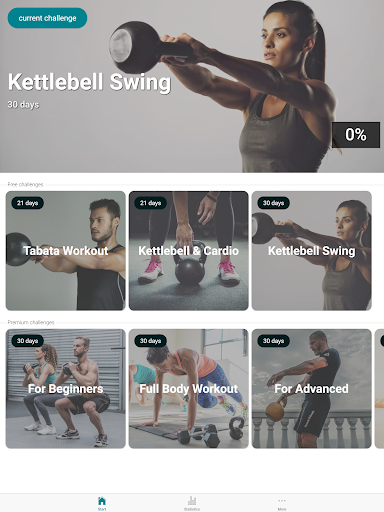The image size is (384, 512).
Task: Click the 30 days badge on For Advanced
Action: (x=273, y=341)
